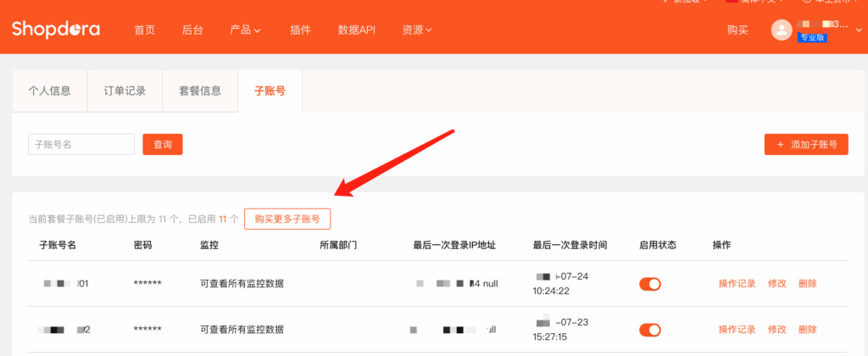This screenshot has width=868, height=356.
Task: Click 修改 for the 15:27:15 row
Action: [x=776, y=330]
